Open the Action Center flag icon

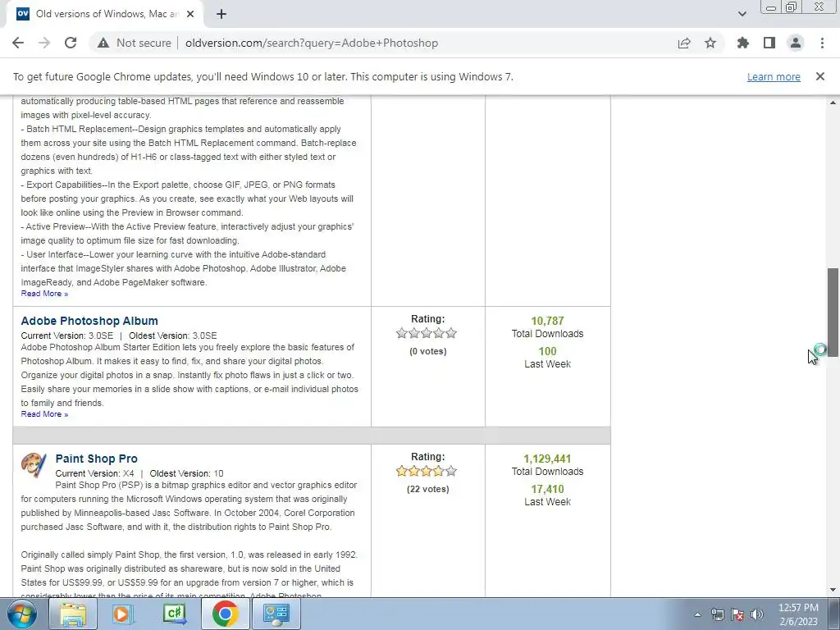click(x=737, y=614)
